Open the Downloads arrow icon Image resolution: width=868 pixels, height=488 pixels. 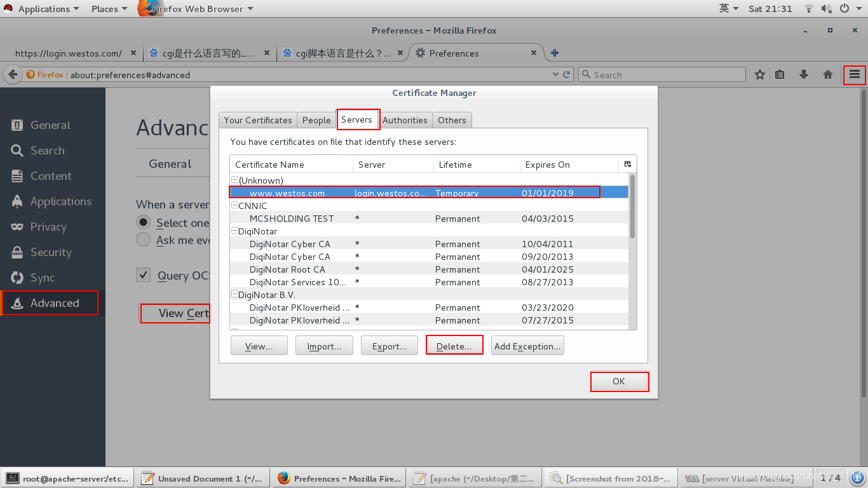coord(804,74)
